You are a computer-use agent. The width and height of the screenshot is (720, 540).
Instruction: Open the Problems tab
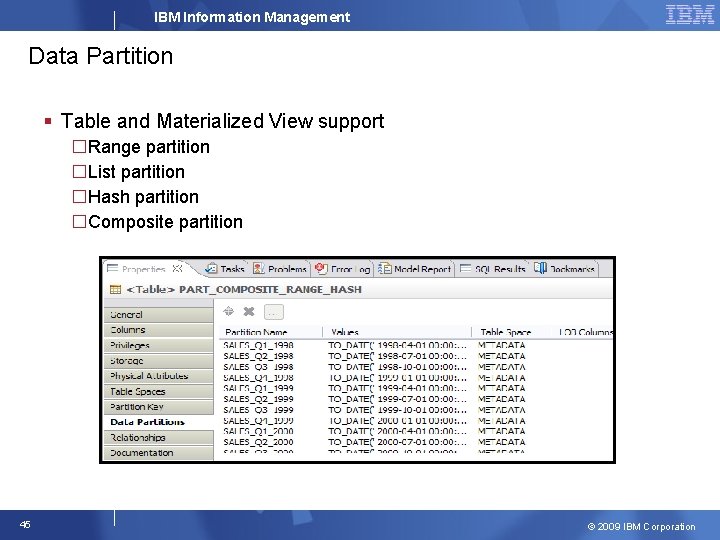coord(280,269)
